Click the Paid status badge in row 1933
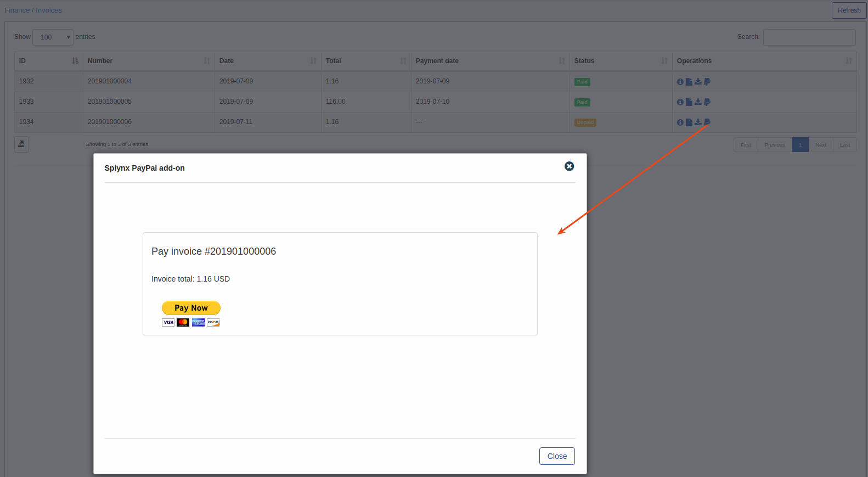Image resolution: width=868 pixels, height=477 pixels. coord(582,102)
